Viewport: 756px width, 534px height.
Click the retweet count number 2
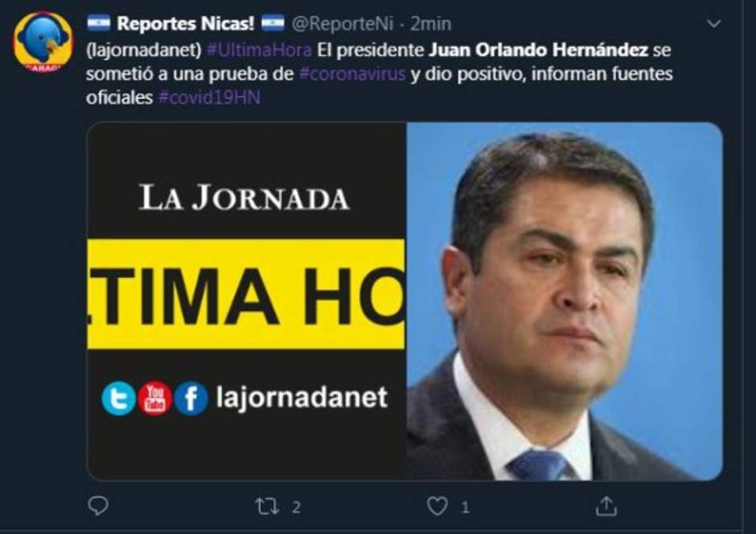click(296, 507)
